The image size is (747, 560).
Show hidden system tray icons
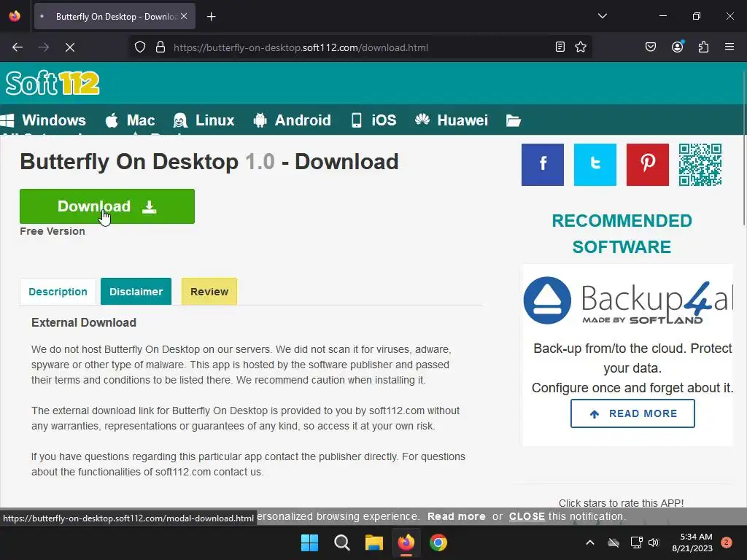point(589,542)
